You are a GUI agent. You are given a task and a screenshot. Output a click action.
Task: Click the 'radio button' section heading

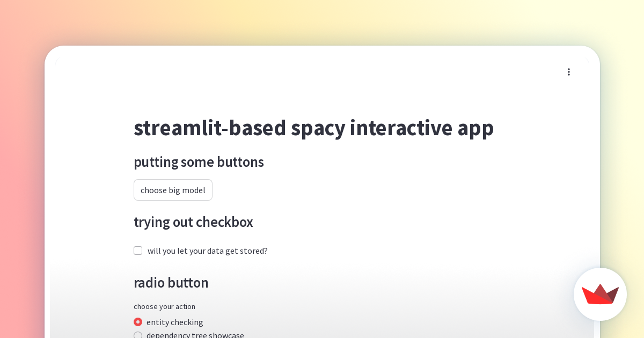pyautogui.click(x=171, y=283)
